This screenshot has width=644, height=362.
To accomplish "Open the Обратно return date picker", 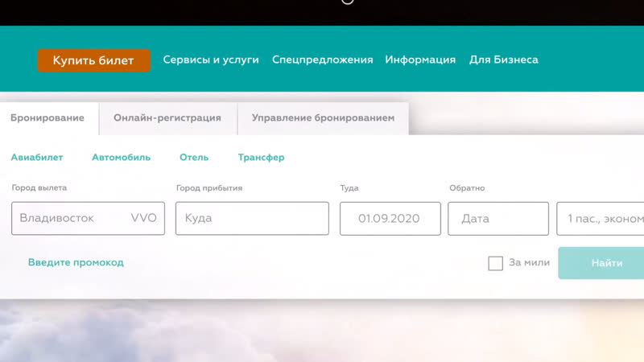I will point(498,218).
